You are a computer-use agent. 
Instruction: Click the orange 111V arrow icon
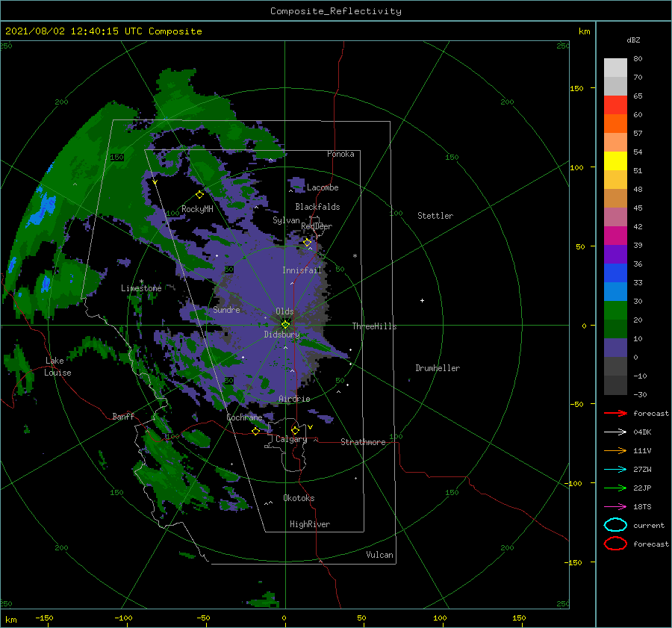pos(615,450)
